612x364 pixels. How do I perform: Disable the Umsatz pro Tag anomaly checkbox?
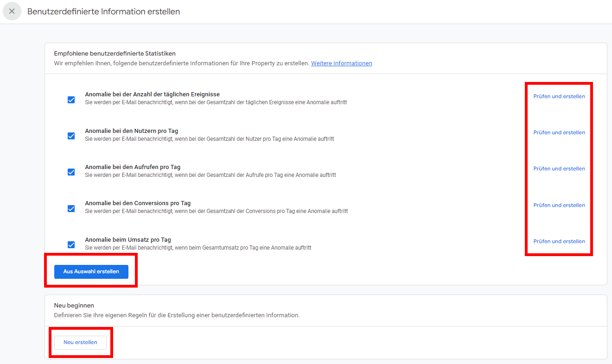click(71, 245)
